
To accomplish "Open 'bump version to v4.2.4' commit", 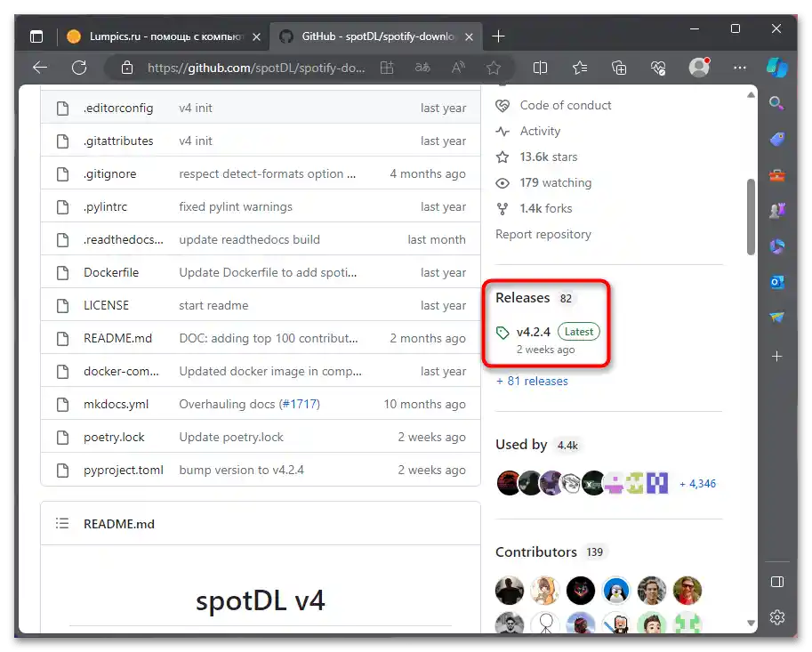I will coord(241,470).
